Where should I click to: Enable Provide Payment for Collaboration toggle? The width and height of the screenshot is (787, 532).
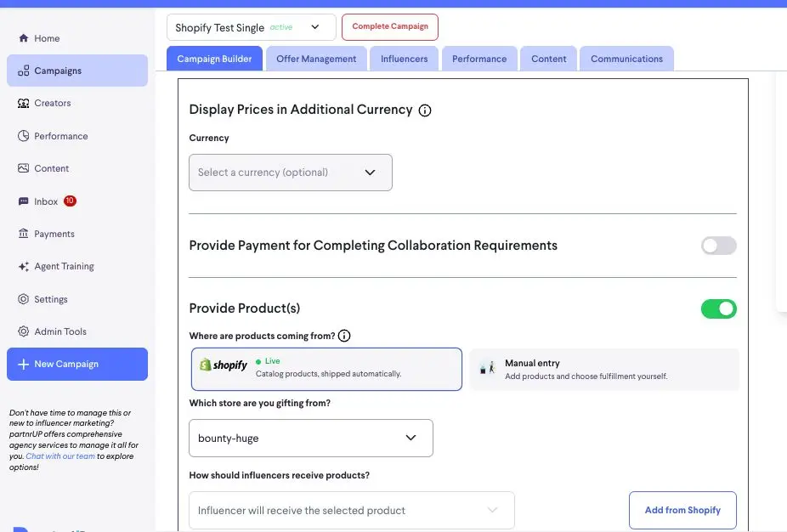tap(719, 246)
